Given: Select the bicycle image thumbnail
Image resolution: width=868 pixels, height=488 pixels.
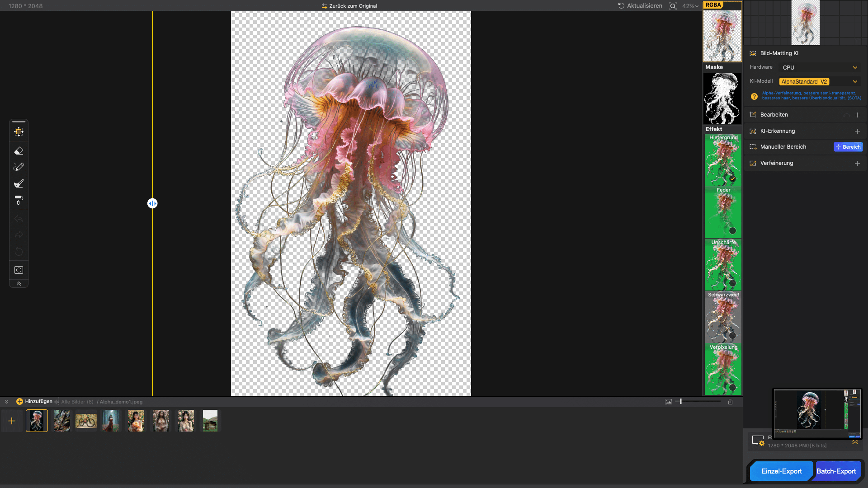Looking at the screenshot, I should coord(86,421).
